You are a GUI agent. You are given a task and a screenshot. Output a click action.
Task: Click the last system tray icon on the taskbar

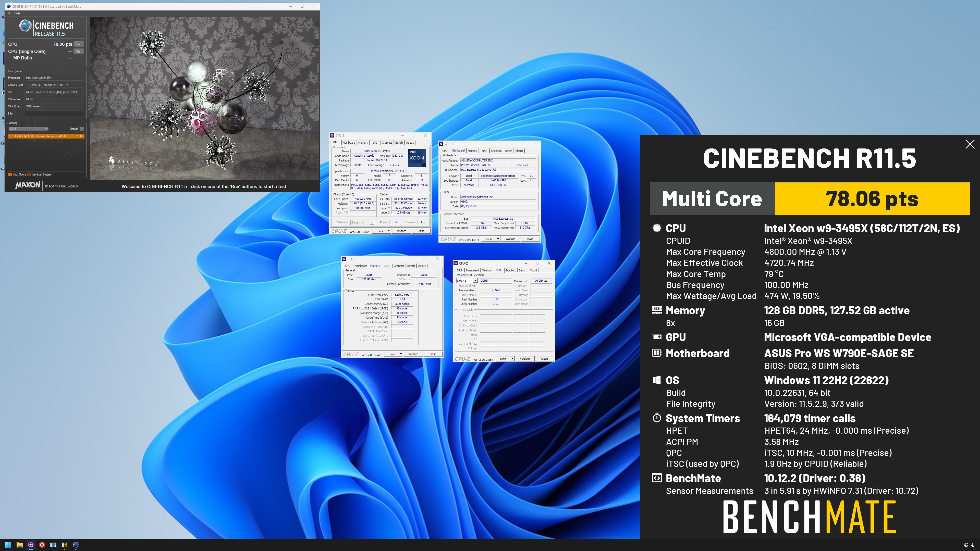click(x=973, y=545)
